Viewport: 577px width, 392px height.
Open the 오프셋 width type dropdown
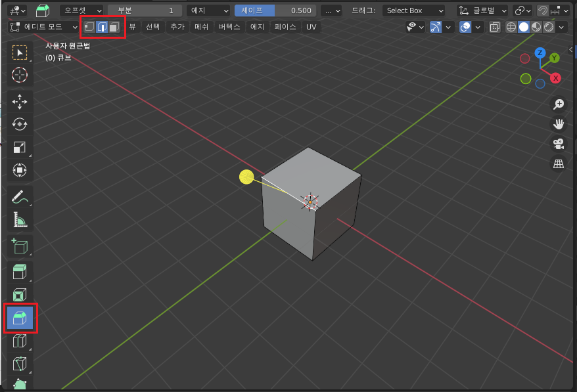(82, 11)
